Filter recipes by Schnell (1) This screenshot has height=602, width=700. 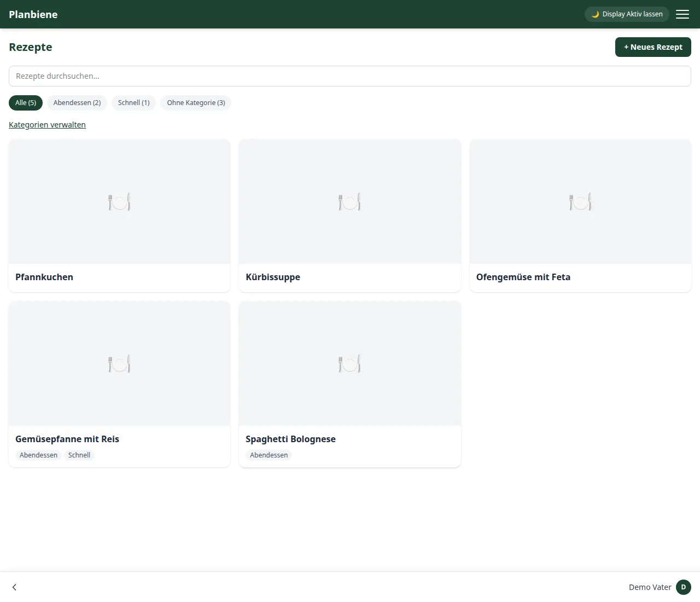[134, 103]
